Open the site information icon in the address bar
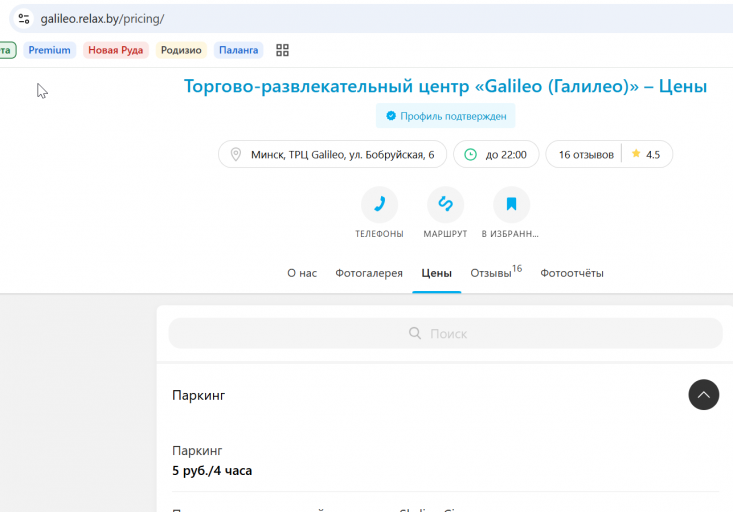Image resolution: width=733 pixels, height=512 pixels. (24, 19)
